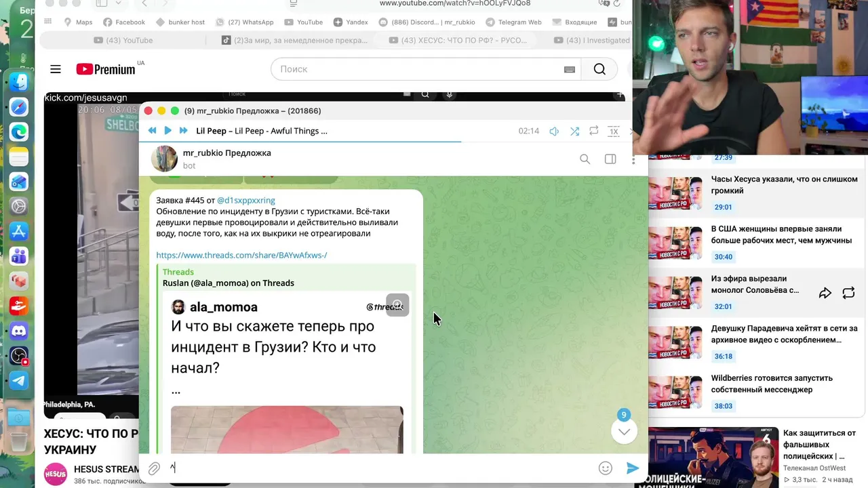Switch to the (43) YouTube tab

pyautogui.click(x=123, y=40)
